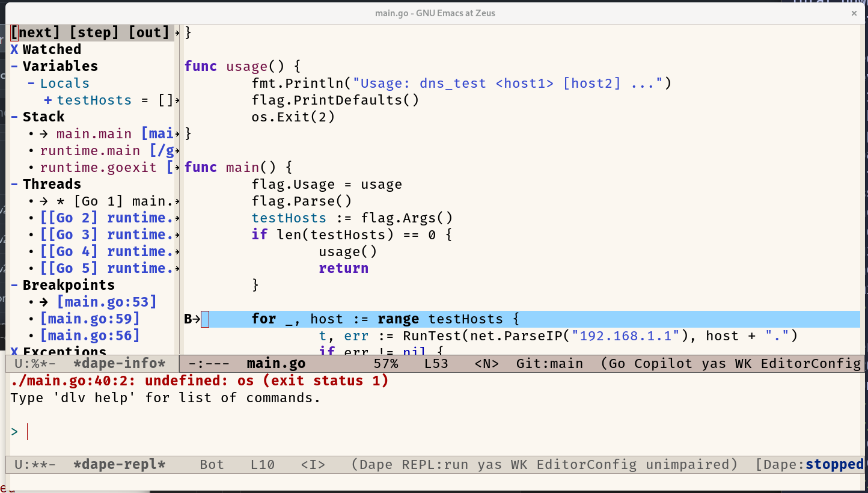Click the main.go buffer name in mode line
Screen dimensions: 868x493
[276, 363]
